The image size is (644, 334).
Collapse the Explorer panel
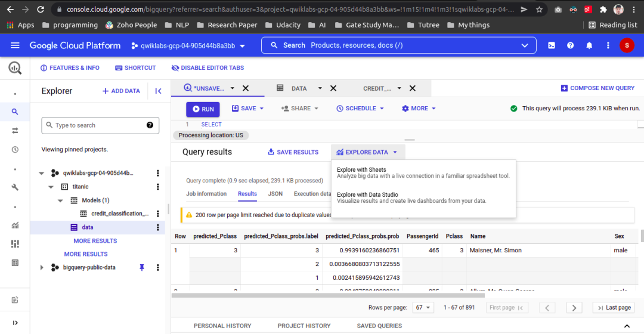(158, 91)
